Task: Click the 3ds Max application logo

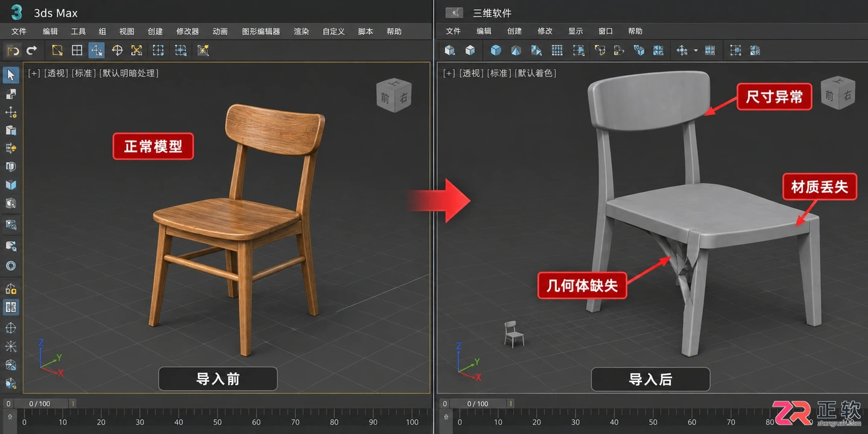Action: tap(17, 12)
